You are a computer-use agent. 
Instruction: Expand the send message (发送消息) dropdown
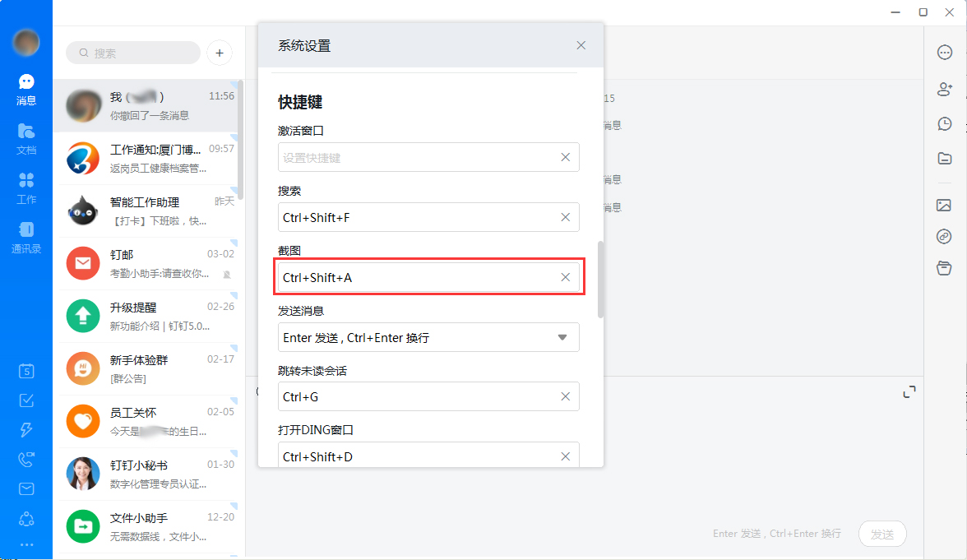click(562, 337)
